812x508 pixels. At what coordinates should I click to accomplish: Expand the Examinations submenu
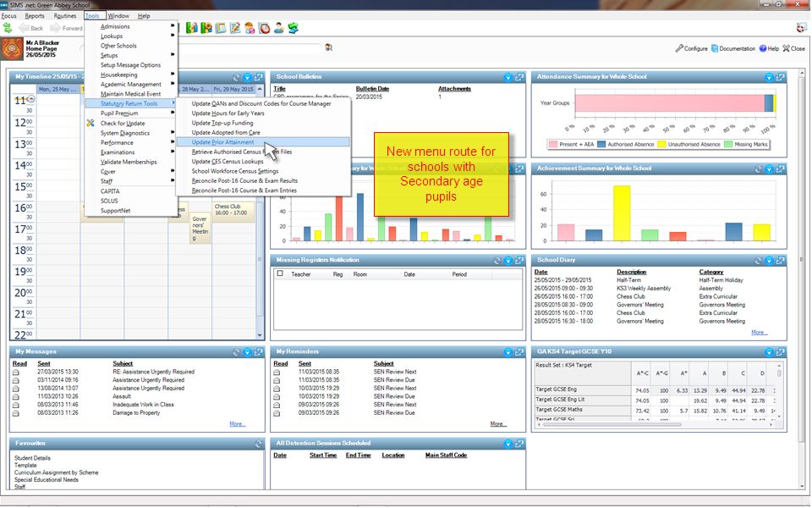pyautogui.click(x=132, y=152)
